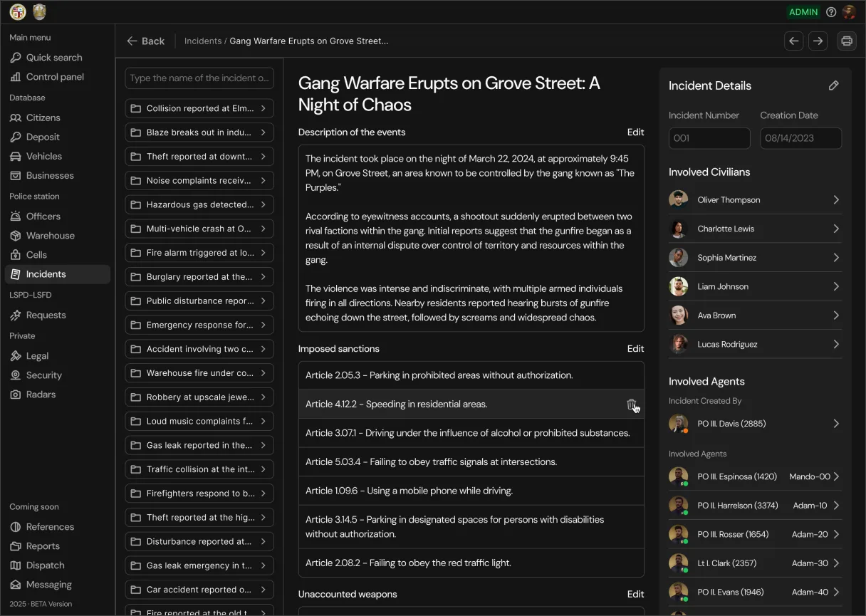Screen dimensions: 866x616
Task: Open the Businesses section
Action: (57, 175)
